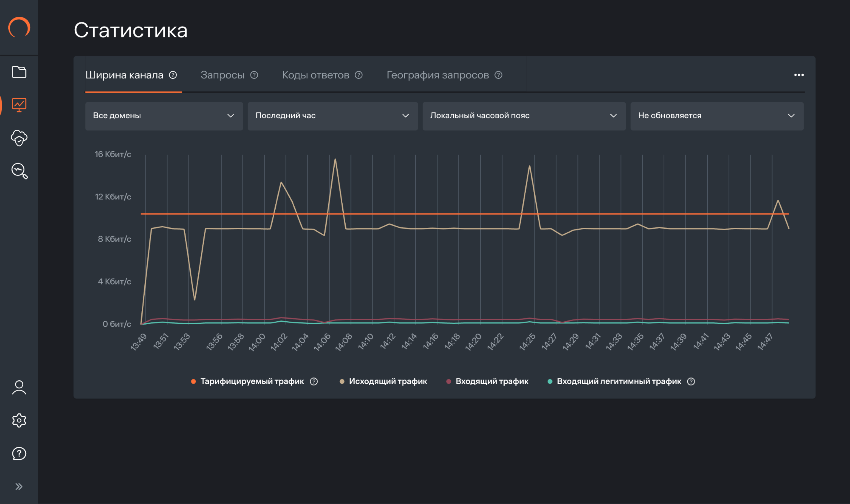Open the Все домены dropdown
The image size is (850, 504).
[x=164, y=116]
